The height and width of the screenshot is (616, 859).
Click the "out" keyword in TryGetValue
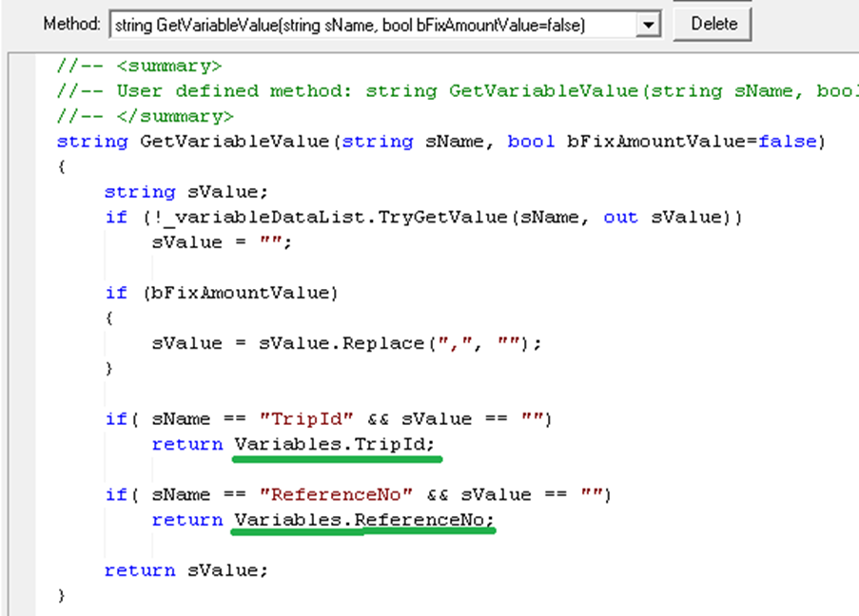(620, 217)
